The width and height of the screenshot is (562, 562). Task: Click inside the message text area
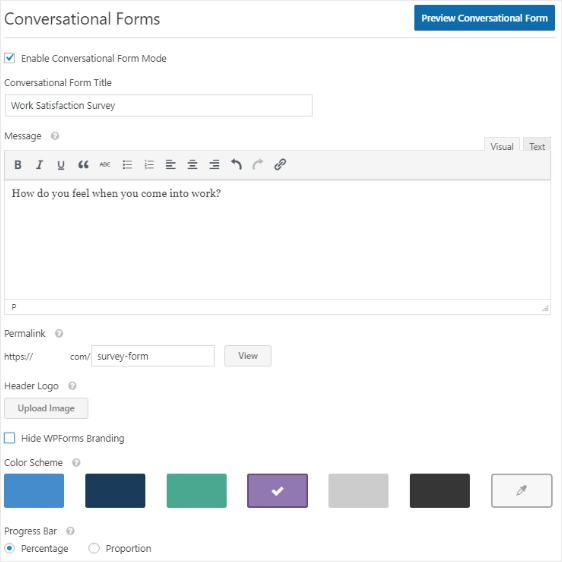277,240
